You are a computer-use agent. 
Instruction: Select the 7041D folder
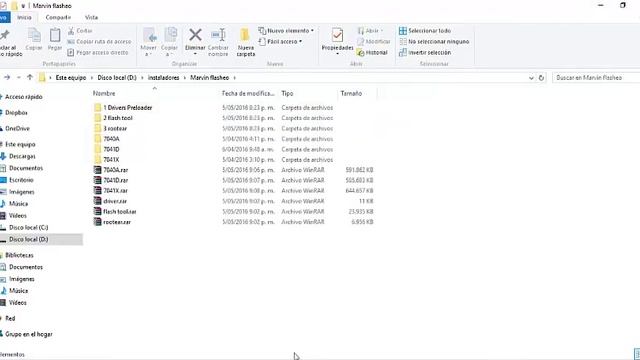111,149
